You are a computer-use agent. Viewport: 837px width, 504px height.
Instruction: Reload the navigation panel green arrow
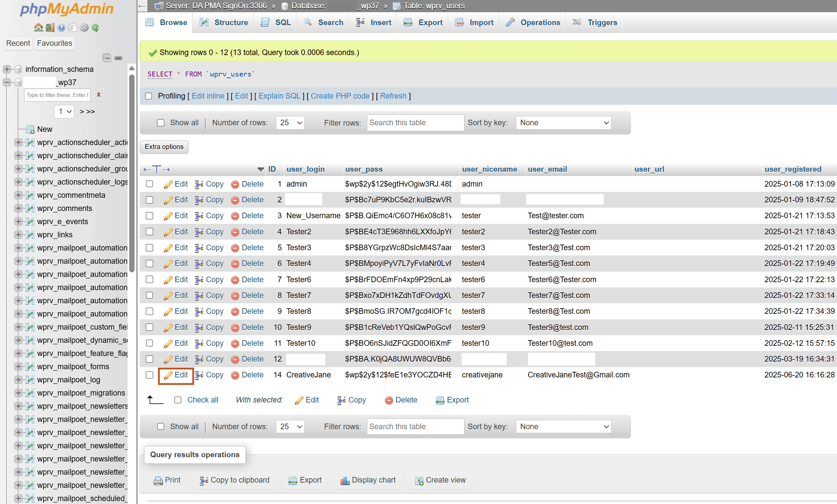pos(95,27)
